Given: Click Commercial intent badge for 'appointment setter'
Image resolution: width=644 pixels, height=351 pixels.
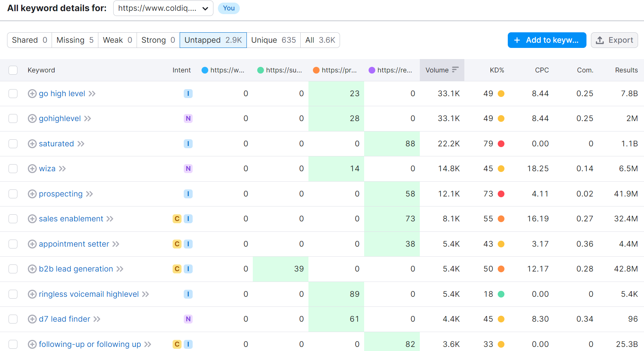Looking at the screenshot, I should (x=177, y=244).
